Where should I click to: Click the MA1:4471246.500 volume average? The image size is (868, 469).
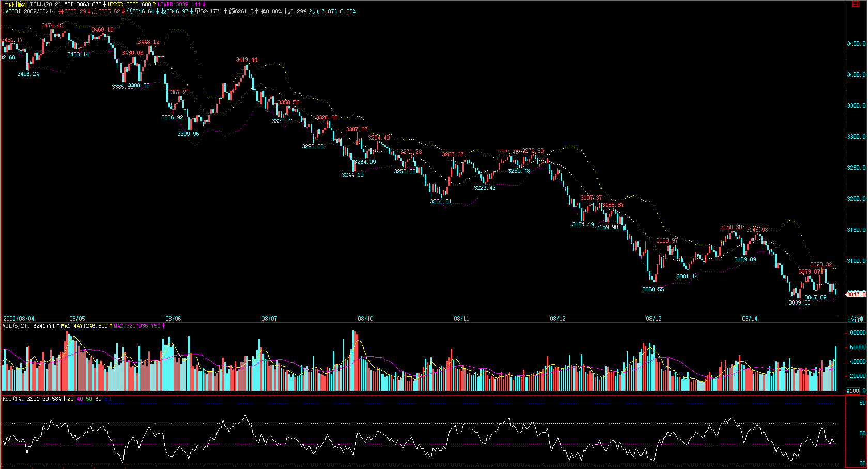pos(85,326)
